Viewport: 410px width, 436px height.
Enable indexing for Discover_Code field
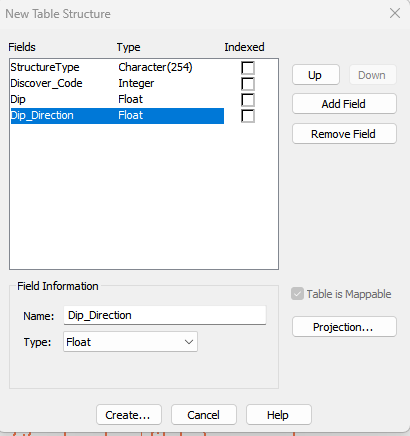point(248,84)
